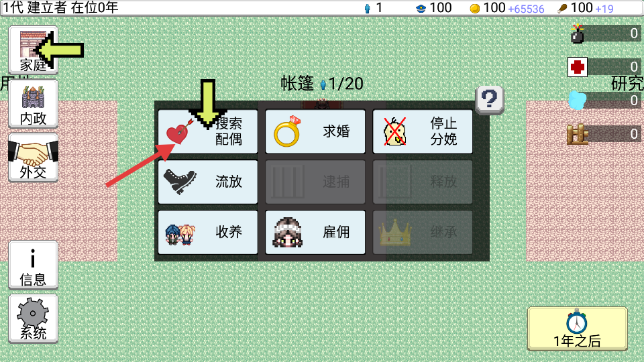Advance time with 1年之后 button

coord(577,328)
